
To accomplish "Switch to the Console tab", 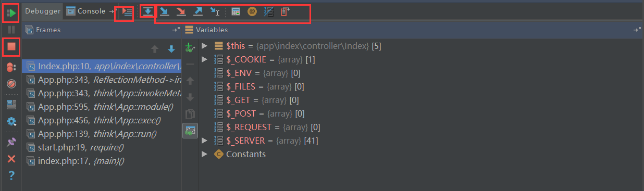I will coord(86,11).
